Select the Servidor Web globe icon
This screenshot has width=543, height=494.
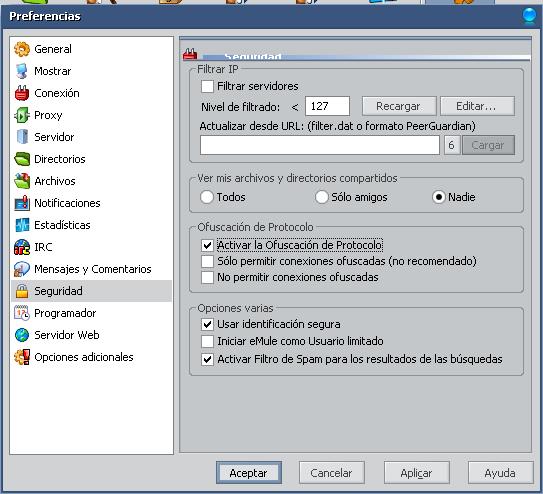22,335
